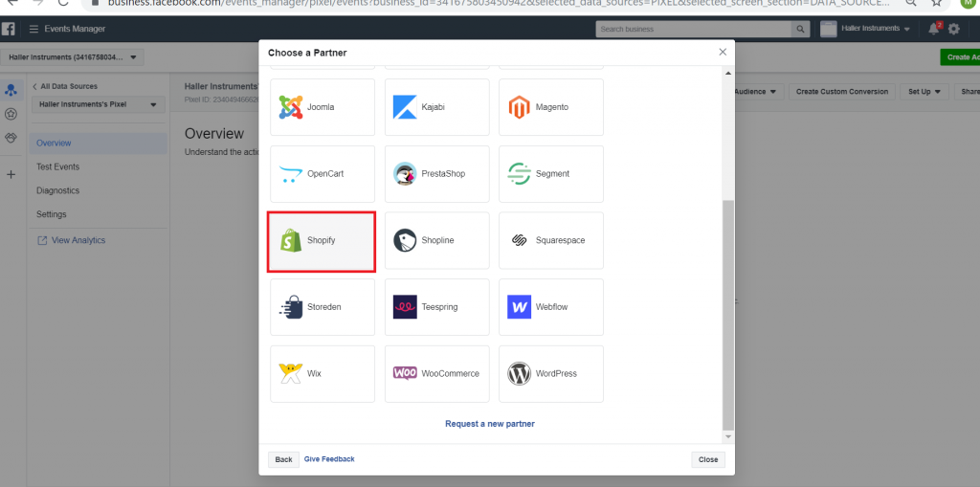The image size is (980, 487).
Task: Click the Close button in dialog footer
Action: click(708, 459)
